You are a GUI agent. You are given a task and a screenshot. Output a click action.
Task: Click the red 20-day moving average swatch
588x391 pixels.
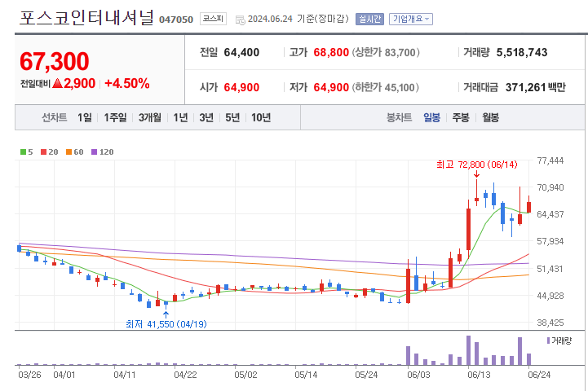tap(43, 152)
